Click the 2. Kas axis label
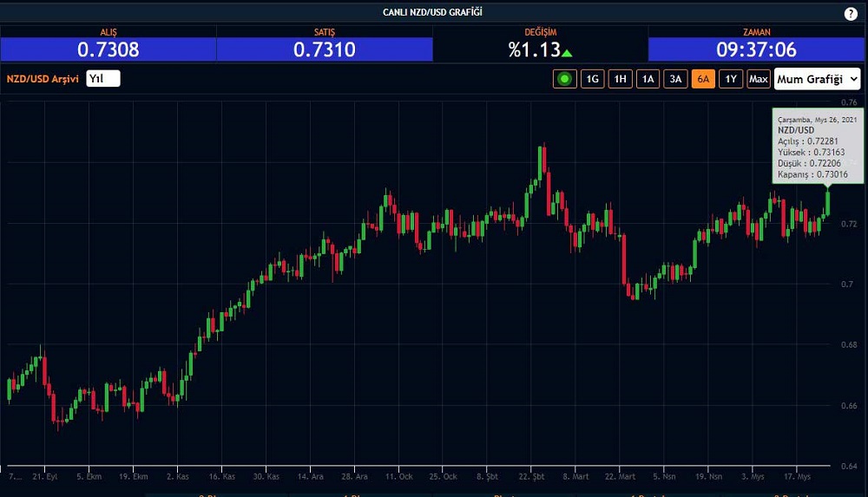 pyautogui.click(x=178, y=476)
